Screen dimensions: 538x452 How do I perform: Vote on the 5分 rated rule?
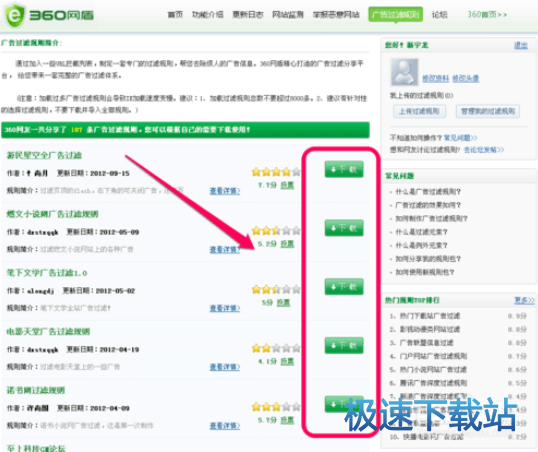tap(283, 303)
